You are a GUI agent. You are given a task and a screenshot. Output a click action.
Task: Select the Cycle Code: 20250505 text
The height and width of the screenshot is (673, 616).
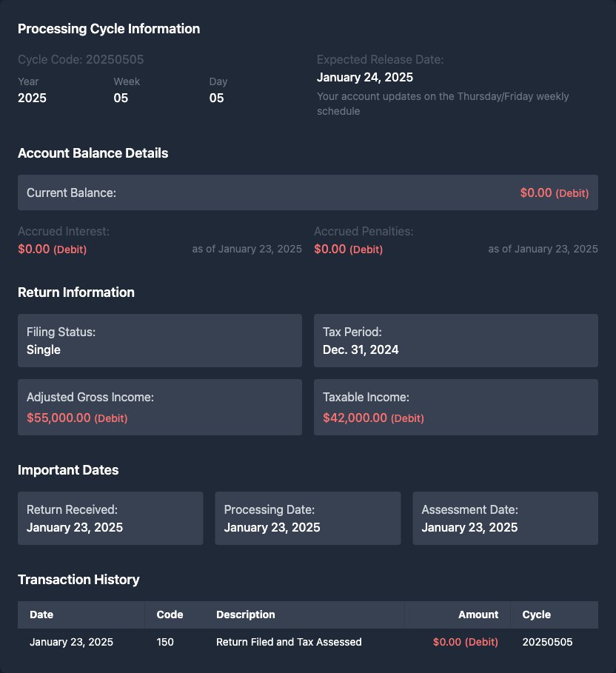[x=81, y=59]
